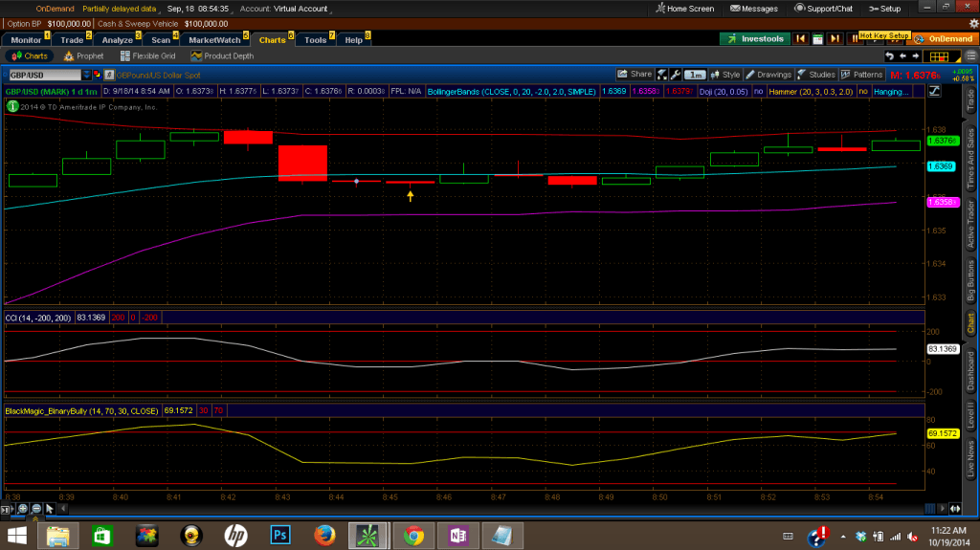
Task: Switch to the Tools tab
Action: pos(316,39)
